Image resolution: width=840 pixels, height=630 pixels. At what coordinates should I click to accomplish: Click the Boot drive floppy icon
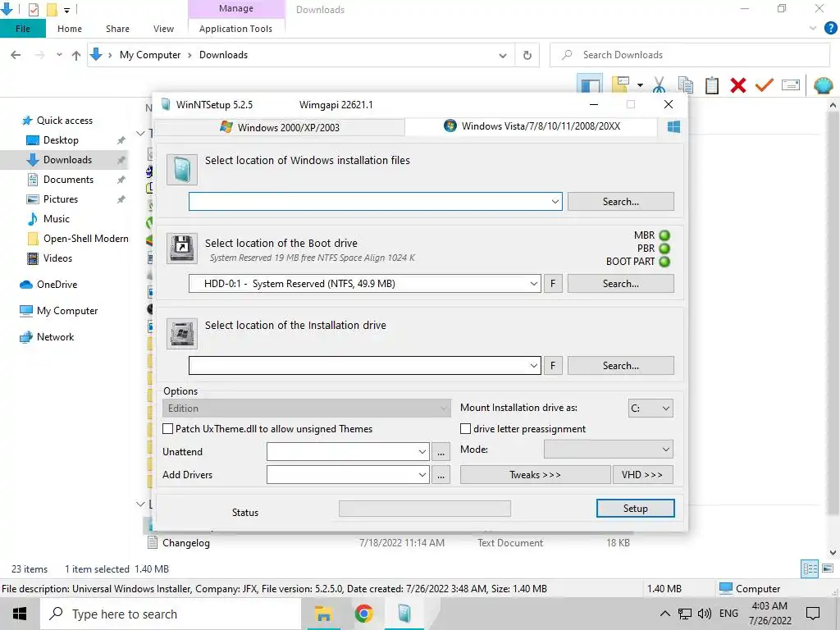pyautogui.click(x=181, y=249)
